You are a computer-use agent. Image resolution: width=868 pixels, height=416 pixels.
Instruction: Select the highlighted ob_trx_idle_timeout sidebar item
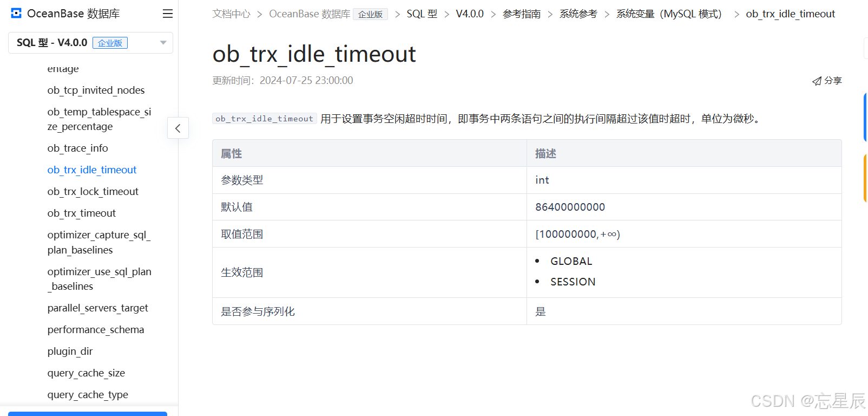(91, 170)
